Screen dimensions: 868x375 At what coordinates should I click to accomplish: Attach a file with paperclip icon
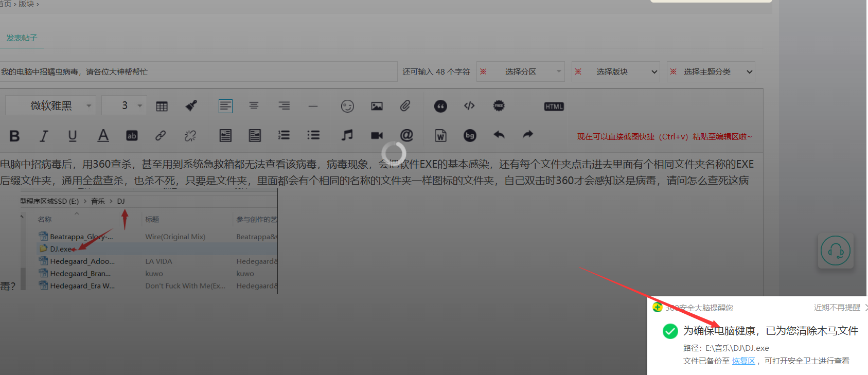pos(405,106)
